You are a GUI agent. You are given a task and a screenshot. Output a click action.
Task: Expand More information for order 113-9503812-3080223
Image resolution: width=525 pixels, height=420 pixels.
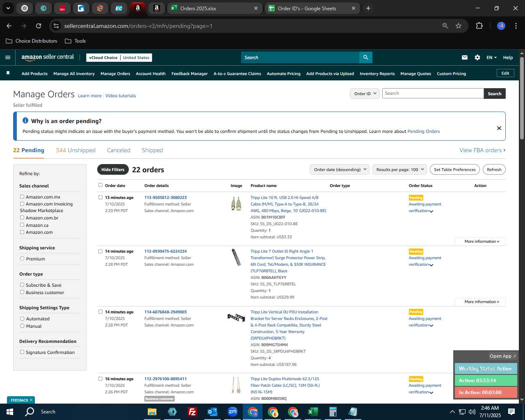[480, 242]
